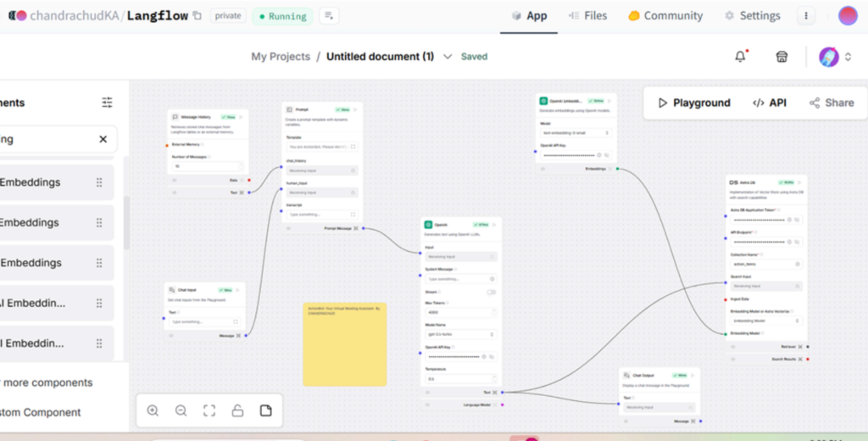This screenshot has height=441, width=868.
Task: Open the Community tab
Action: pos(665,15)
